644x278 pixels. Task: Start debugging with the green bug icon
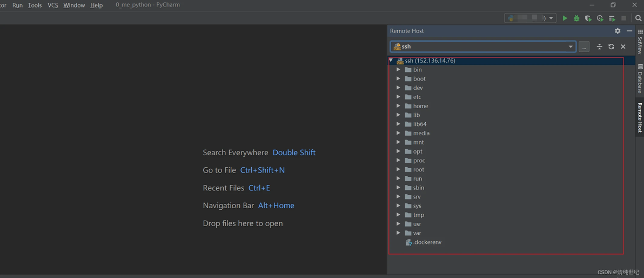coord(576,18)
